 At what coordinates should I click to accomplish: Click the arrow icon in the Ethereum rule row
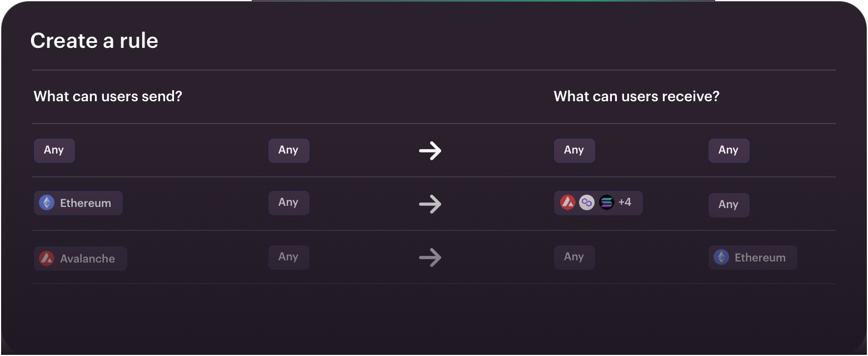pyautogui.click(x=431, y=205)
